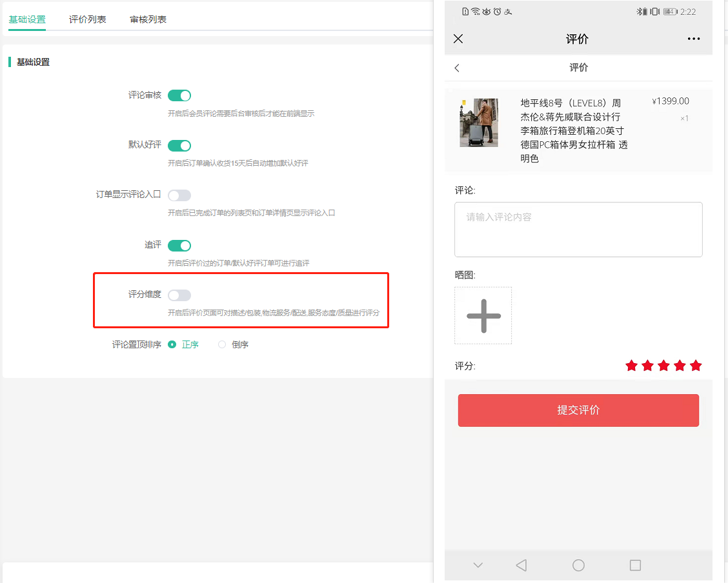Image resolution: width=728 pixels, height=583 pixels.
Task: Open the three-dot more options menu
Action: [694, 39]
